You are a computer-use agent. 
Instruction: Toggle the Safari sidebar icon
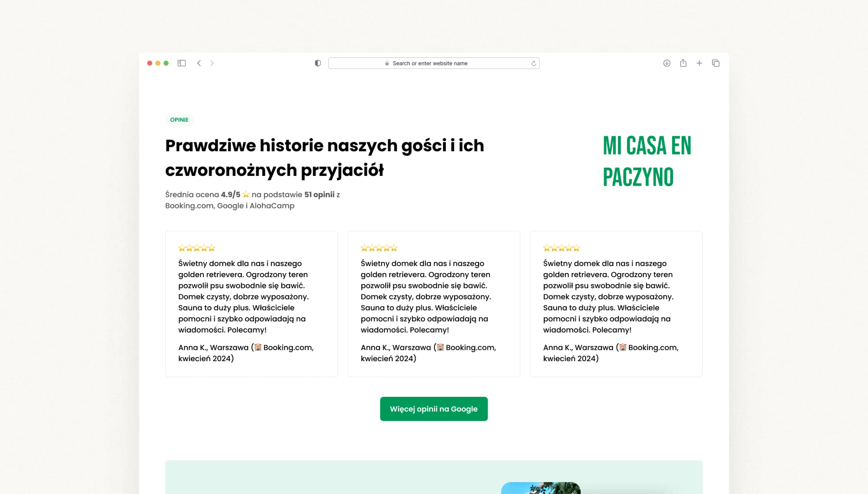[181, 63]
